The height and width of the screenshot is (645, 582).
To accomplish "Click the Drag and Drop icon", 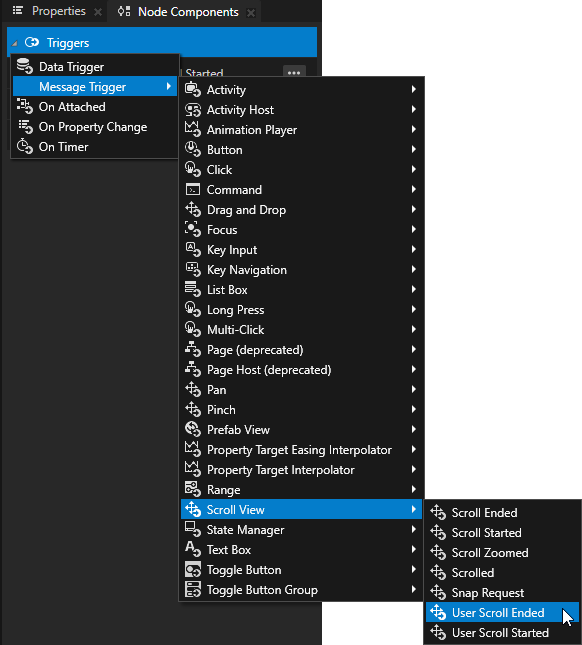I will coord(192,209).
